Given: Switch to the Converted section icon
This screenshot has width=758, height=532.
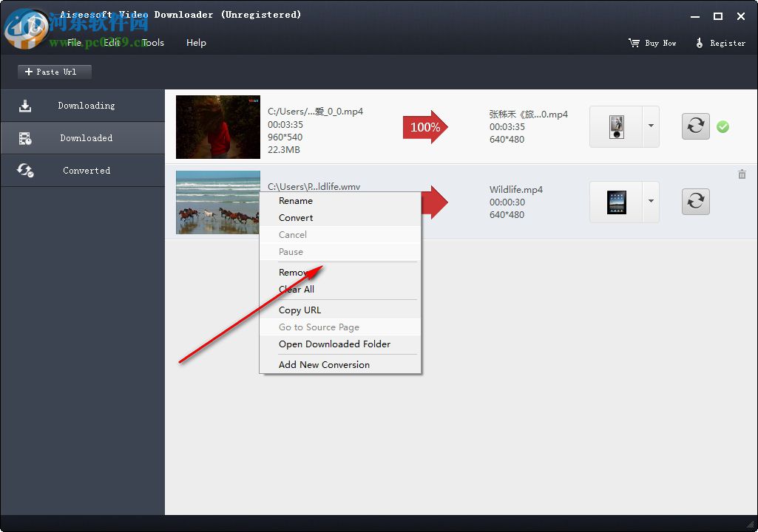Looking at the screenshot, I should 25,170.
